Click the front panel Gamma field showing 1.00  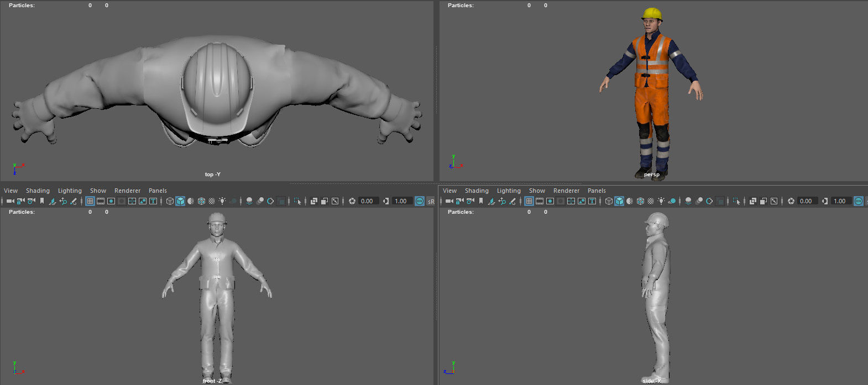402,201
